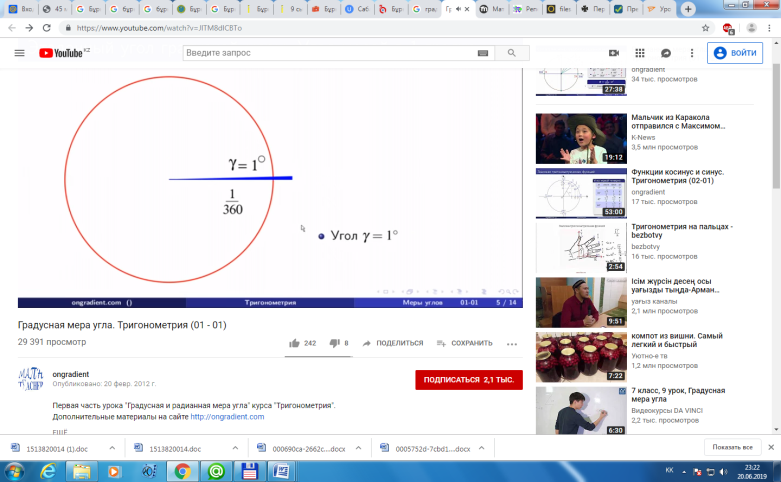Open Ісім жүрсін десең video title
Image resolution: width=781 pixels, height=482 pixels.
[x=675, y=285]
